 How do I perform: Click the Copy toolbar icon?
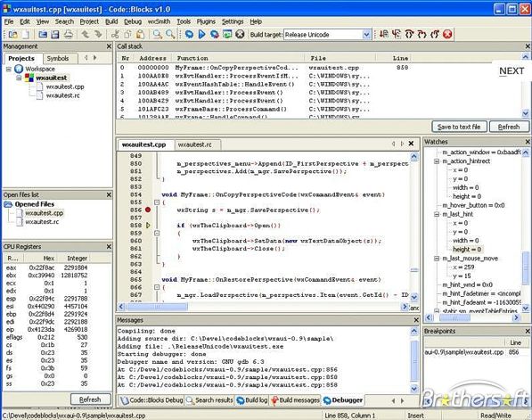tap(127, 34)
